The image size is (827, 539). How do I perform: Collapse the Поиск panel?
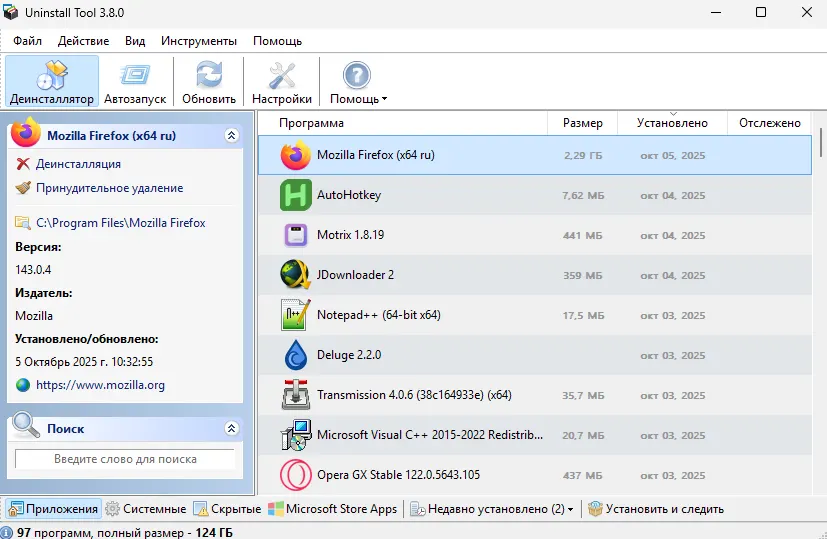click(232, 428)
